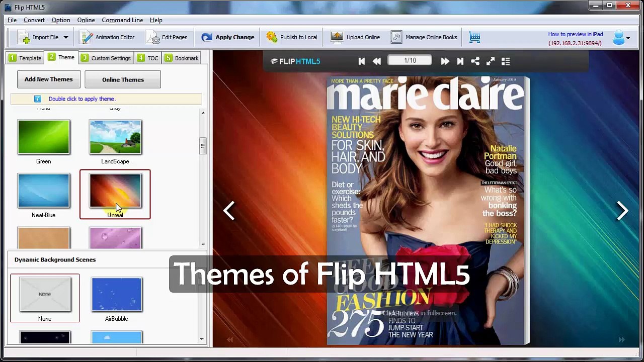This screenshot has width=644, height=362.
Task: Select the Green theme thumbnail
Action: (44, 137)
